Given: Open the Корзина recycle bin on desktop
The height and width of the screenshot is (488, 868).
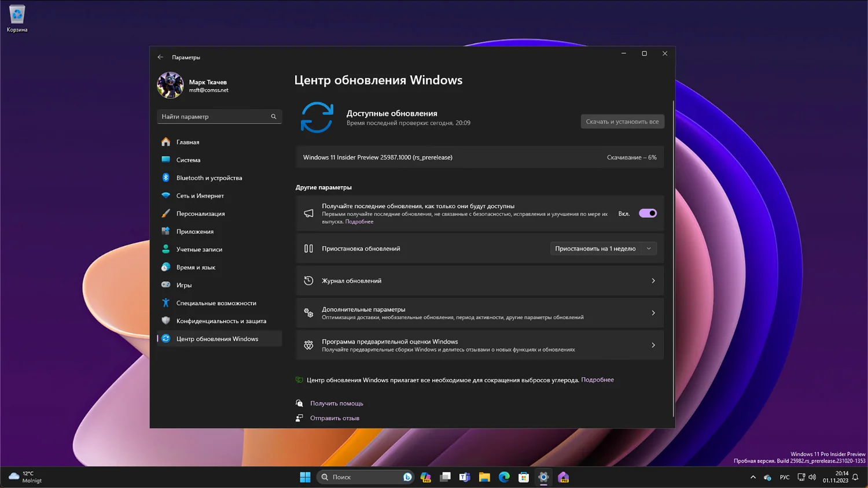Looking at the screenshot, I should tap(17, 19).
